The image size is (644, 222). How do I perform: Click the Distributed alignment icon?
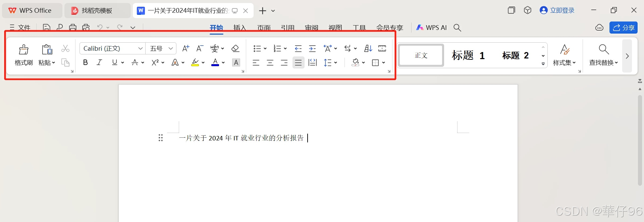313,62
